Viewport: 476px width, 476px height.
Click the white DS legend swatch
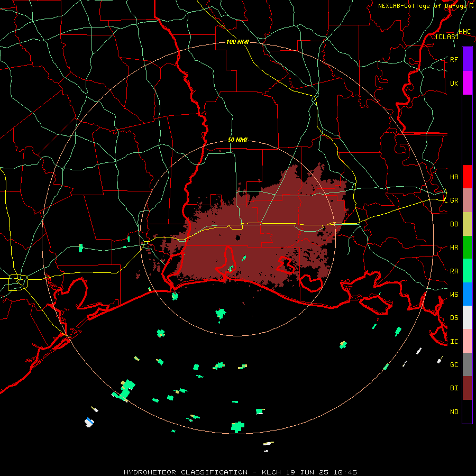(467, 317)
